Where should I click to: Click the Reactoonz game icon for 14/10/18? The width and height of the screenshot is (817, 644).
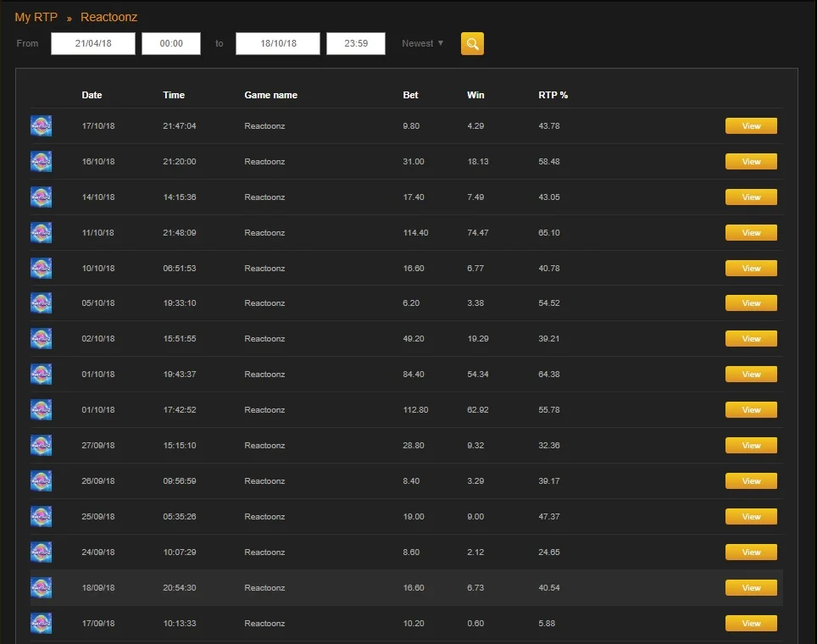click(x=42, y=197)
